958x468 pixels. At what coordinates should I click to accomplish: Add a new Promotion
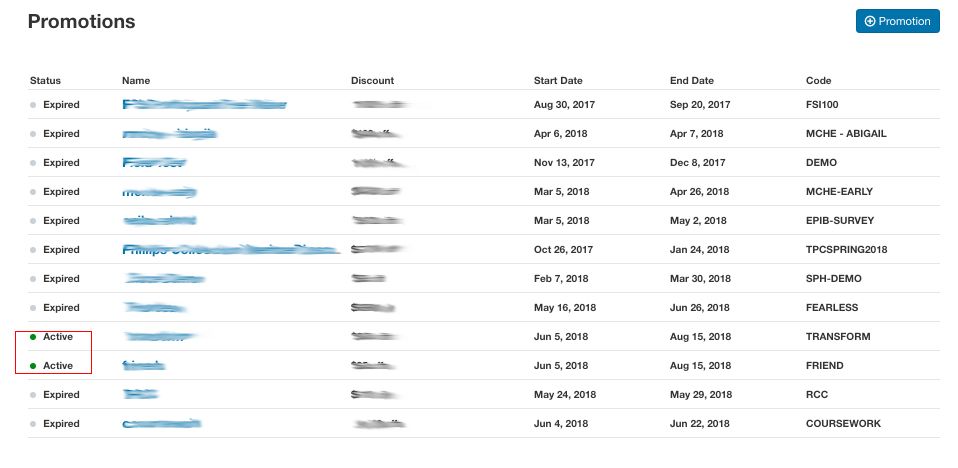point(897,21)
